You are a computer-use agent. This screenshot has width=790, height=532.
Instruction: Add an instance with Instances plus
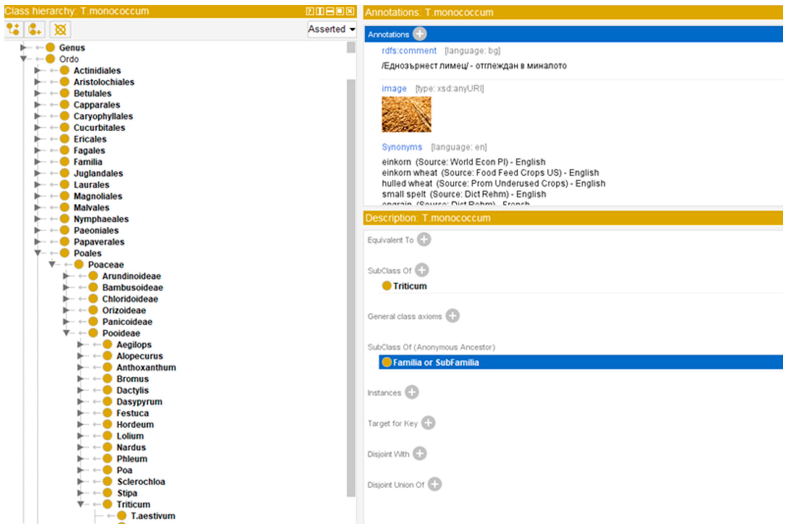[412, 392]
